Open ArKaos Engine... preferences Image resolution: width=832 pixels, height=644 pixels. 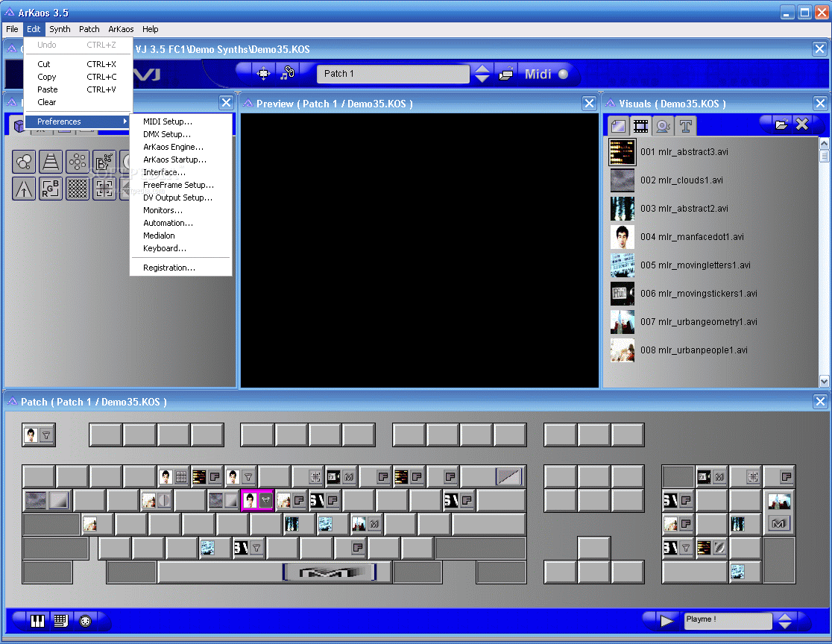tap(181, 147)
